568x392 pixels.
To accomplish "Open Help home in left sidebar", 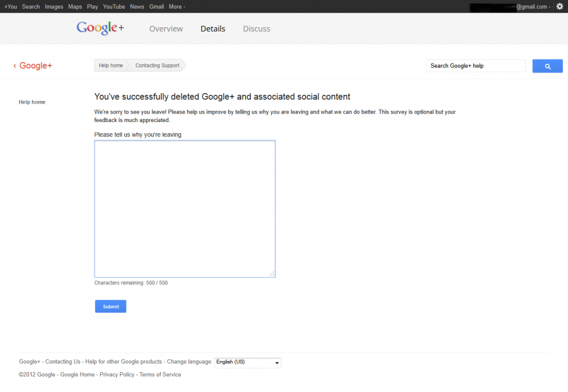I will click(32, 102).
